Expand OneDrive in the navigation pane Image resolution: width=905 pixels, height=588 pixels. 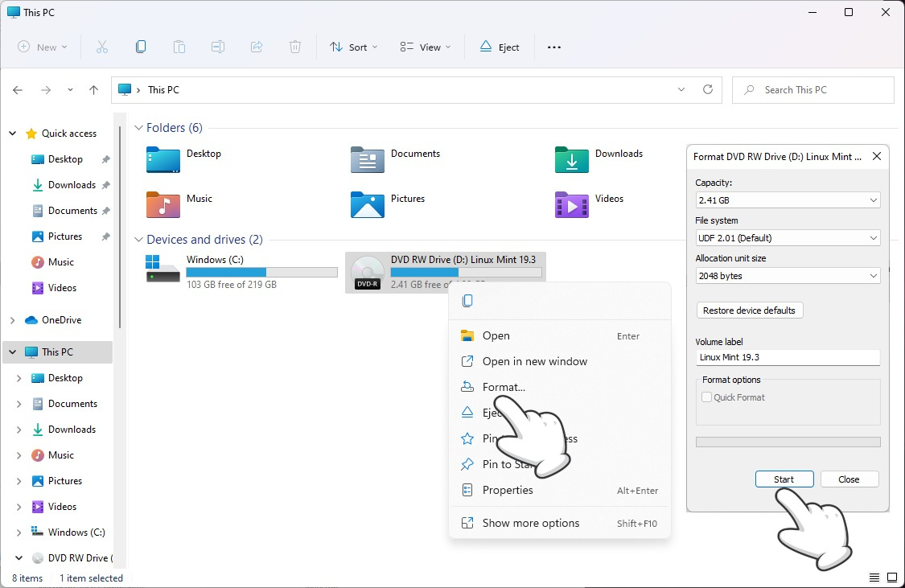pos(12,320)
